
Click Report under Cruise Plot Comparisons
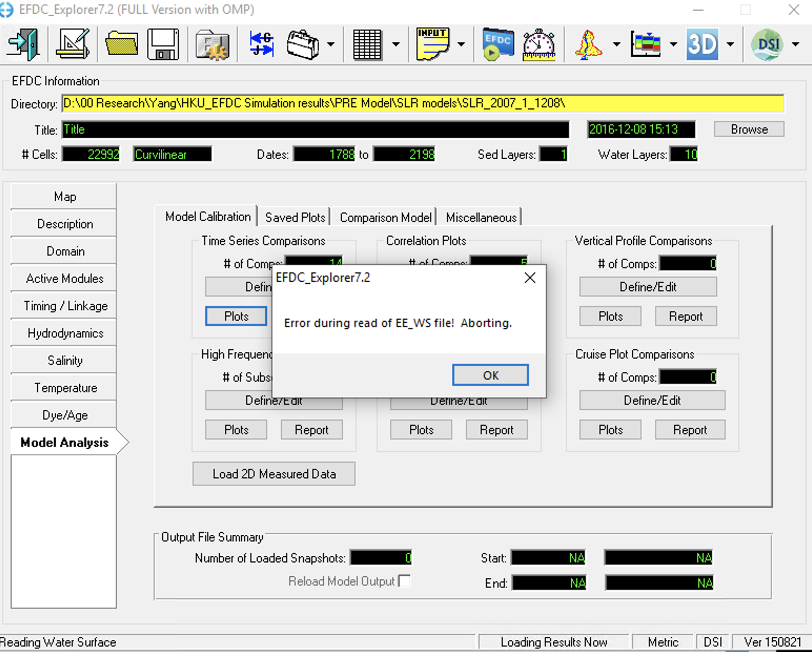[690, 430]
